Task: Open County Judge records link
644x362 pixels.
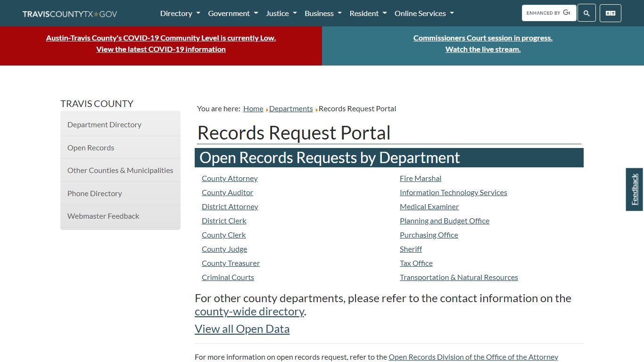Action: [x=224, y=249]
